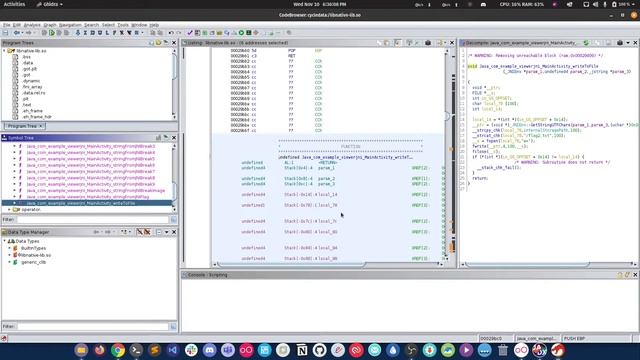
Task: Click the U navigate-undefined toolbar icon
Action: 100,33
